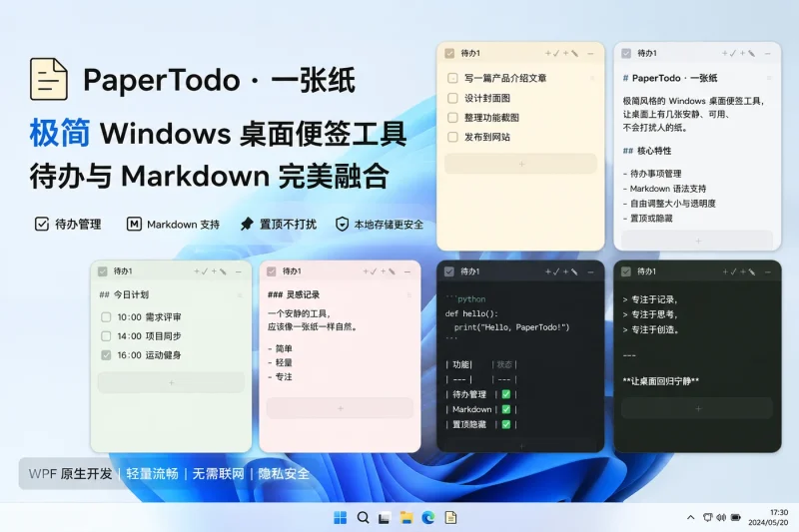Add a todo item in the dark 专注于记录 note titlebar
The width and height of the screenshot is (799, 532).
pyautogui.click(x=729, y=271)
